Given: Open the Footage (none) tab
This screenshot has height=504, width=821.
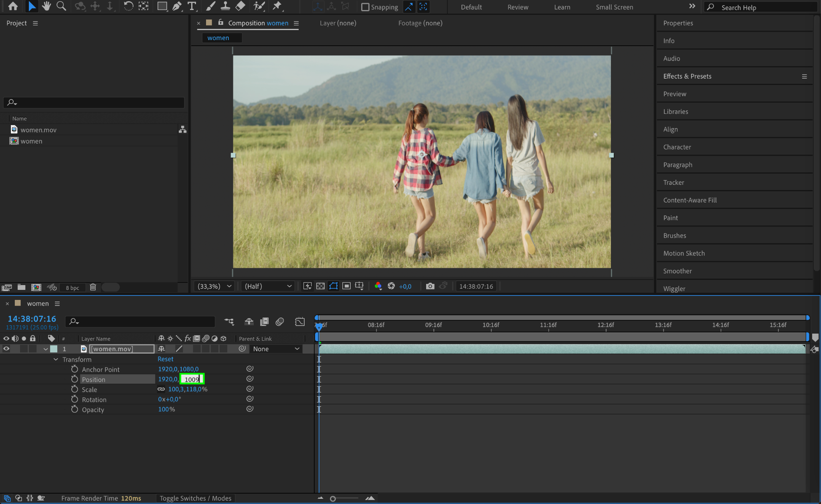Looking at the screenshot, I should pyautogui.click(x=420, y=23).
